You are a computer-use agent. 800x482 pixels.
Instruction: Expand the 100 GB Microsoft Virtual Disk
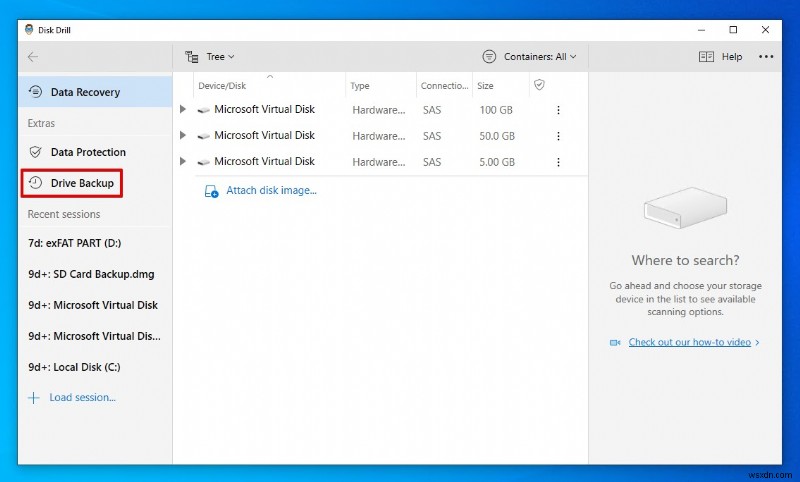(183, 109)
